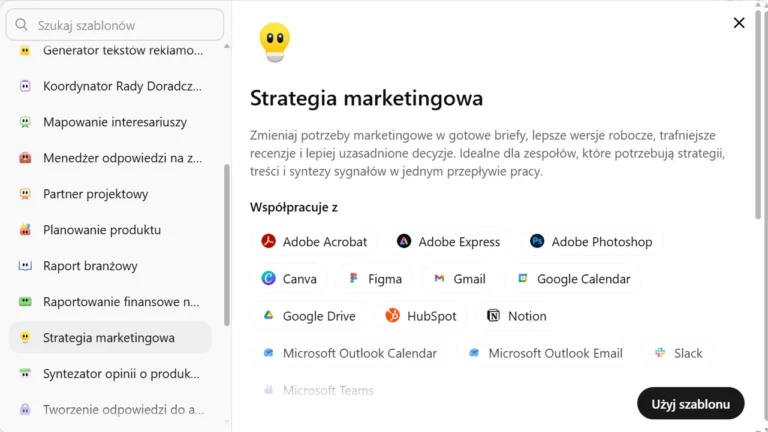Click the Raport branżowy icon
The height and width of the screenshot is (432, 768).
25,265
